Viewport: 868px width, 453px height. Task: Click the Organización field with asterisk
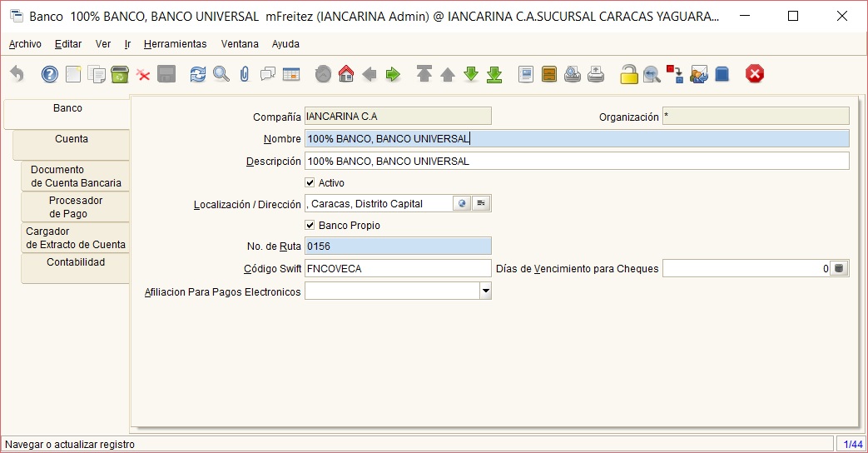coord(756,117)
